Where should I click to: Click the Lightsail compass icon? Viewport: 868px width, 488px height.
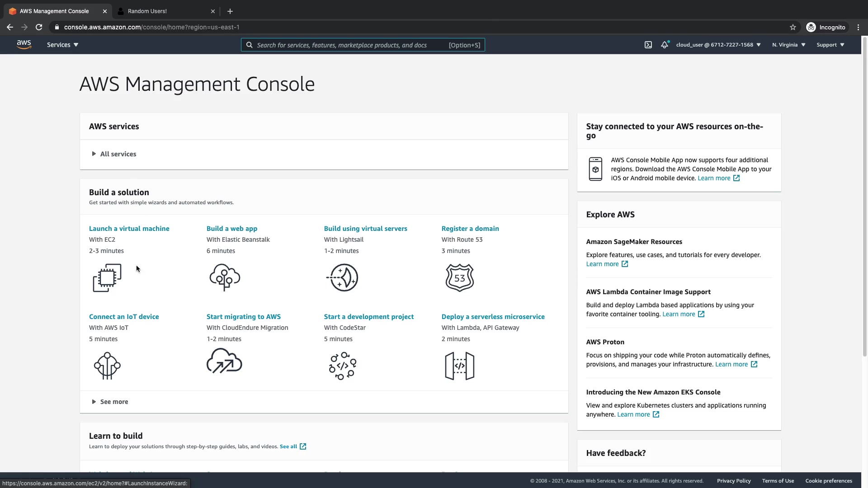click(x=342, y=277)
